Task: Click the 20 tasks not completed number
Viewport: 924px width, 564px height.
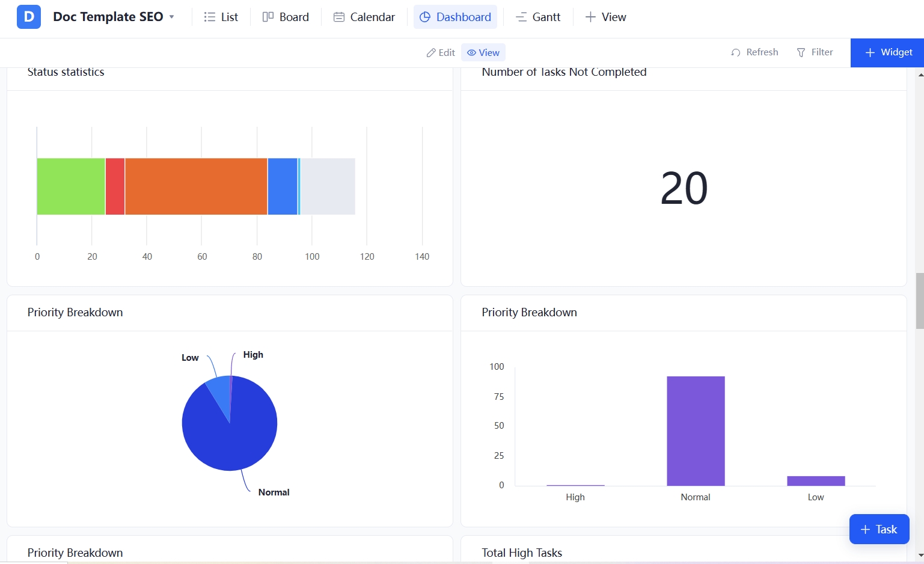Action: 684,189
